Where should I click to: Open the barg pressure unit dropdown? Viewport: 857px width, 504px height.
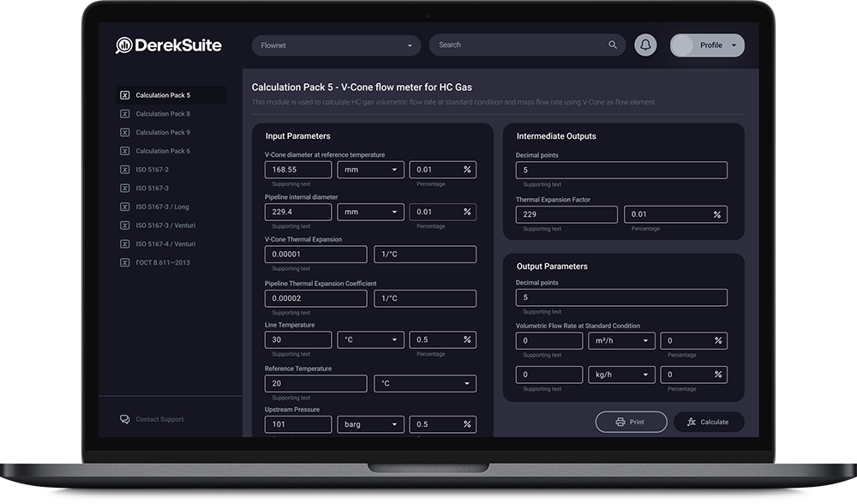[370, 424]
